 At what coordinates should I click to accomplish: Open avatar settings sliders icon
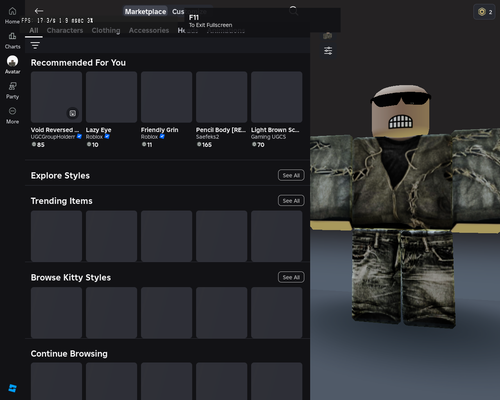[328, 51]
